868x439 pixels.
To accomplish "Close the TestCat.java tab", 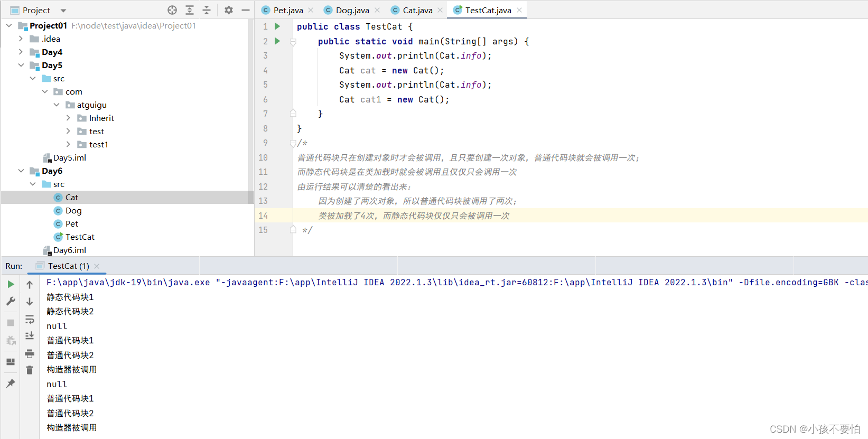I will 519,10.
